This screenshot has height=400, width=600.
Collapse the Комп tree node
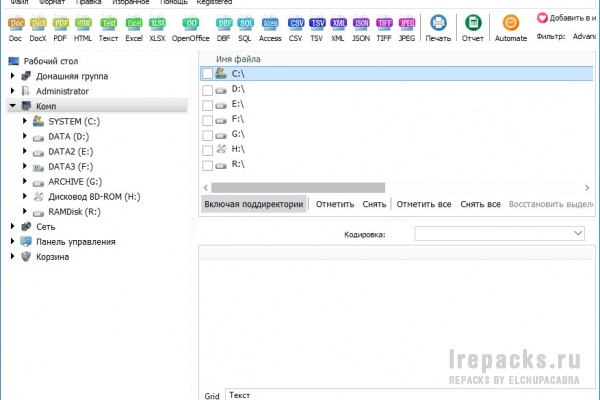pyautogui.click(x=13, y=106)
